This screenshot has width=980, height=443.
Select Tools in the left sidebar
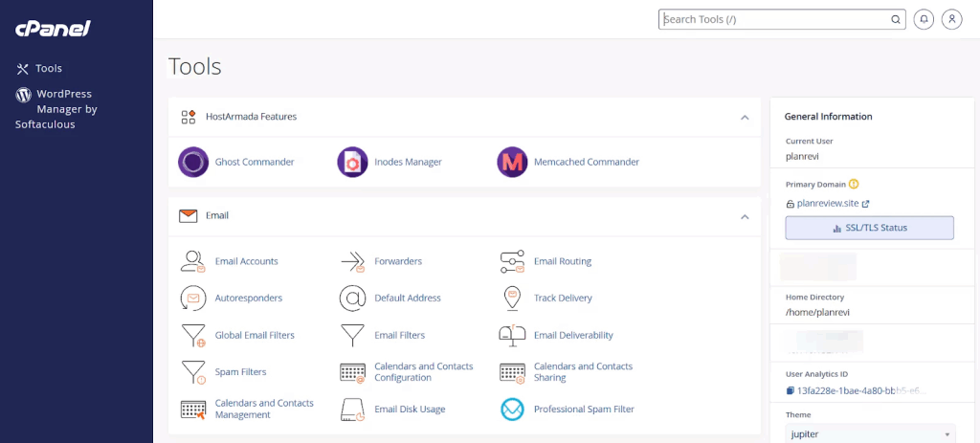[48, 69]
